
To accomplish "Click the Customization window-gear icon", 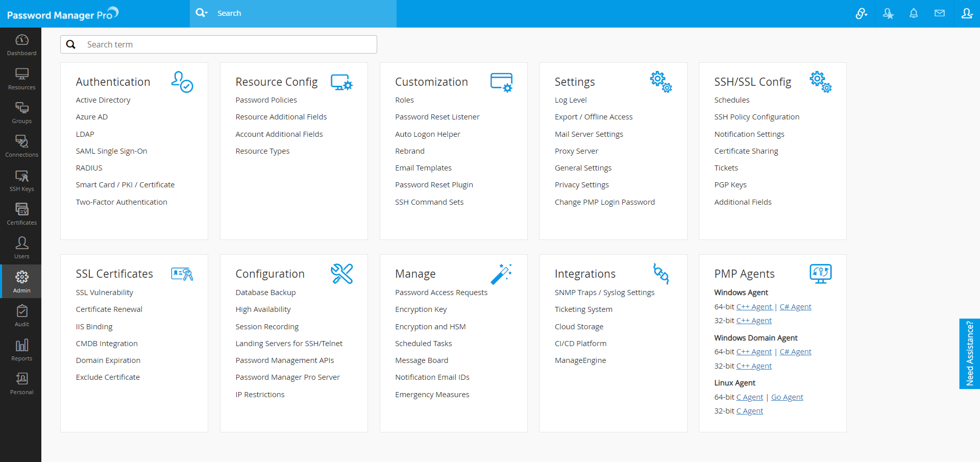I will [x=501, y=82].
